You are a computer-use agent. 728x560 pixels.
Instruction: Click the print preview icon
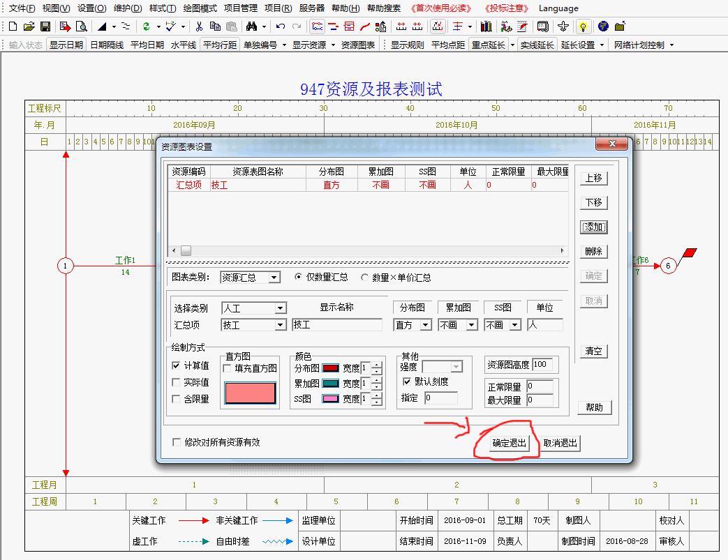(x=82, y=27)
